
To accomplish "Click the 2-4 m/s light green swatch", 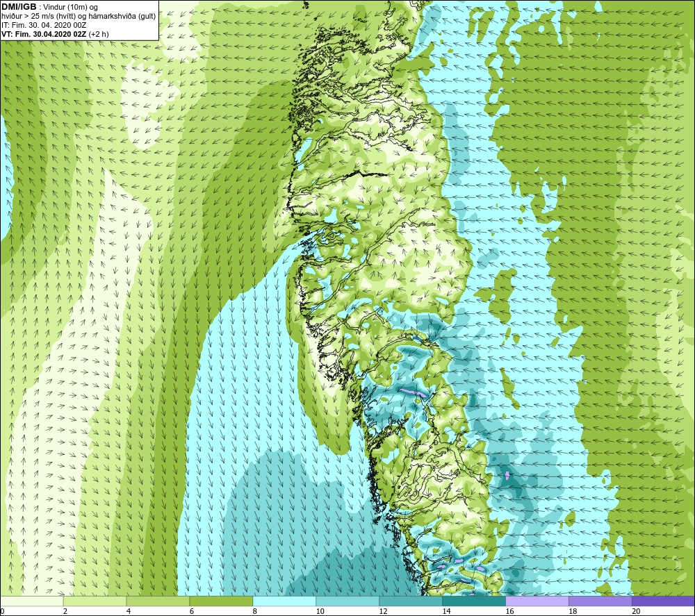I will pyautogui.click(x=95, y=601).
